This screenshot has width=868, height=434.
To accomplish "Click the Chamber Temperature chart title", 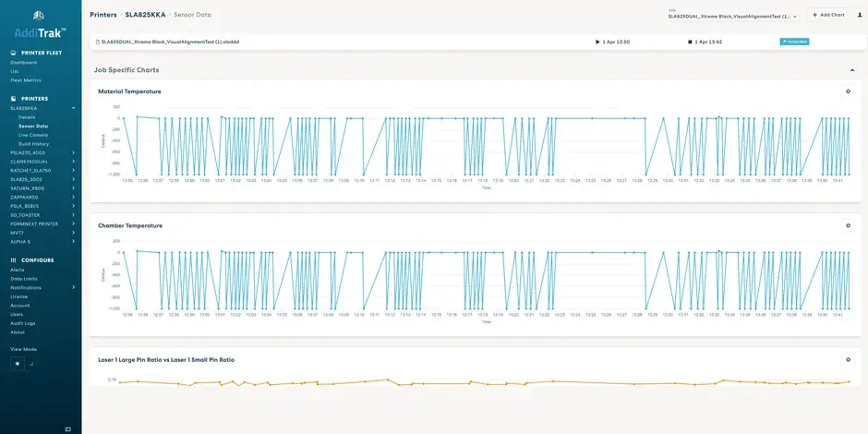I will [130, 226].
